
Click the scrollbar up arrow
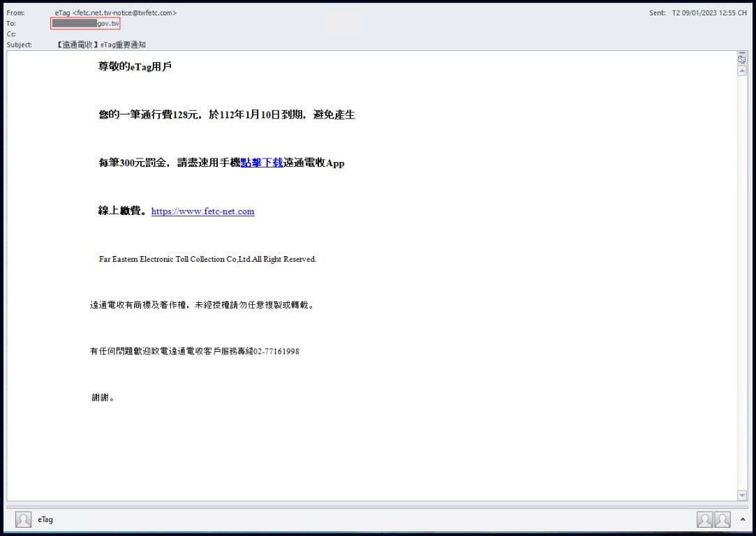(x=742, y=71)
